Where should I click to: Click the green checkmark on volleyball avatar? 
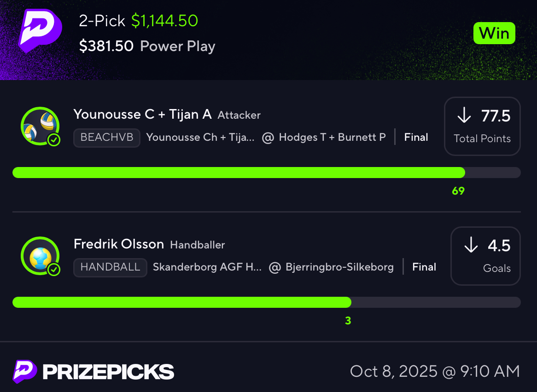click(x=54, y=140)
